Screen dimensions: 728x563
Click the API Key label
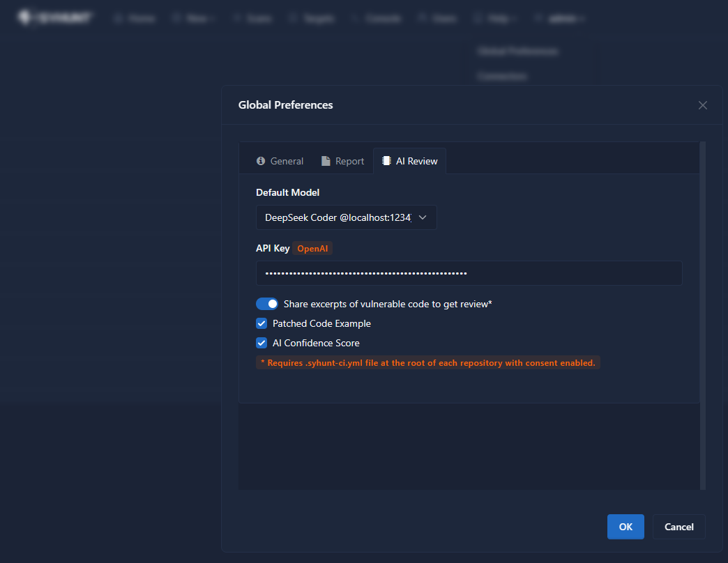point(273,249)
